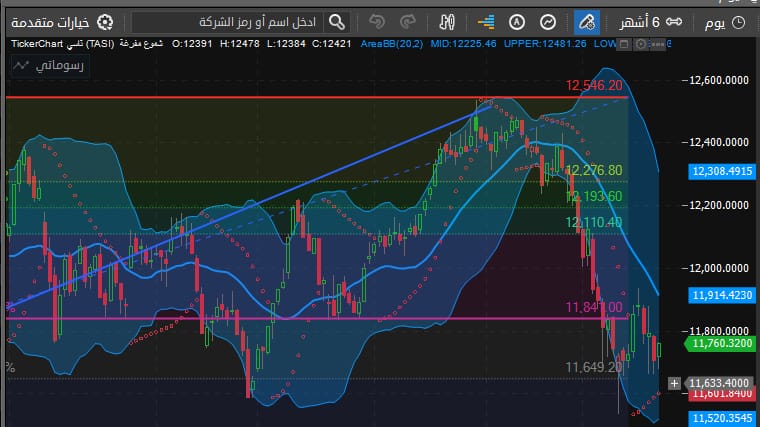Click the search magnifier icon
Screen dimensions: 760x427
(x=337, y=21)
